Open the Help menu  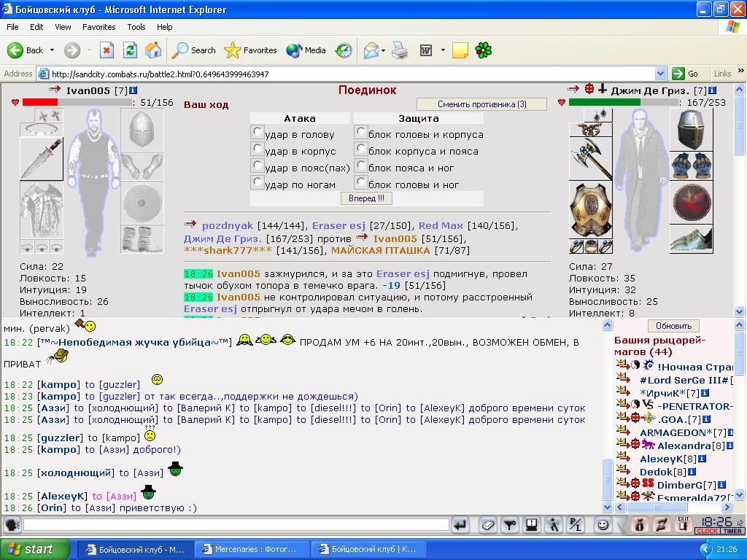coord(165,27)
